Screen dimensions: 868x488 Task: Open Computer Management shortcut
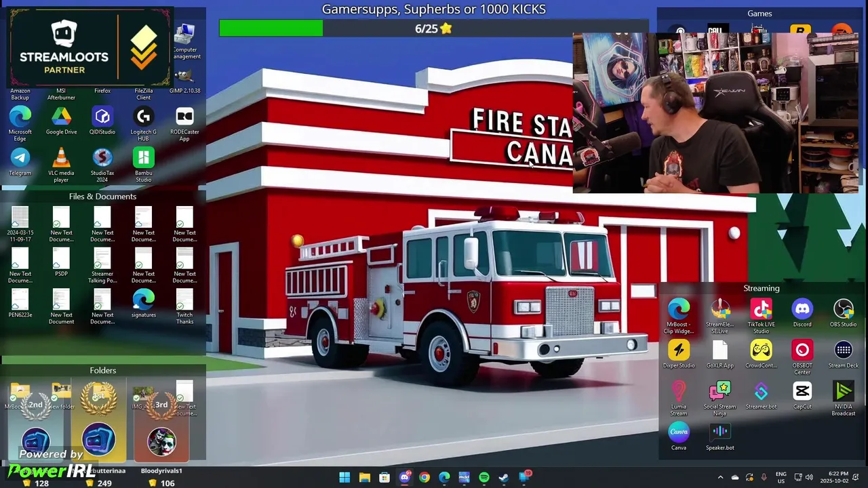click(x=185, y=42)
